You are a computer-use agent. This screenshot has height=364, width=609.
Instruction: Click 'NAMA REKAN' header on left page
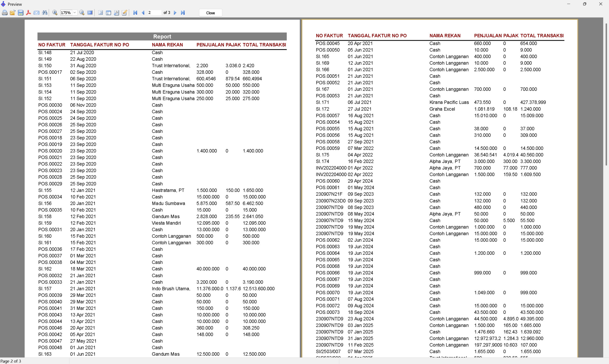(x=167, y=45)
